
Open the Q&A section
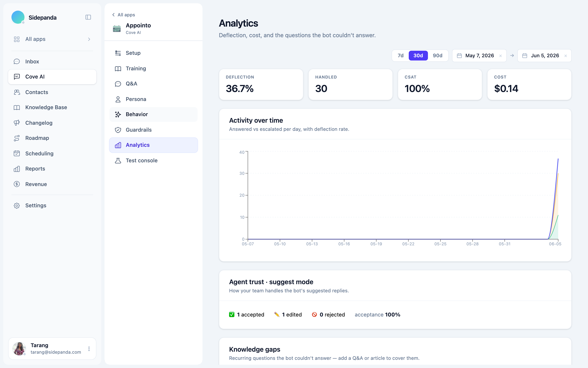click(x=154, y=84)
